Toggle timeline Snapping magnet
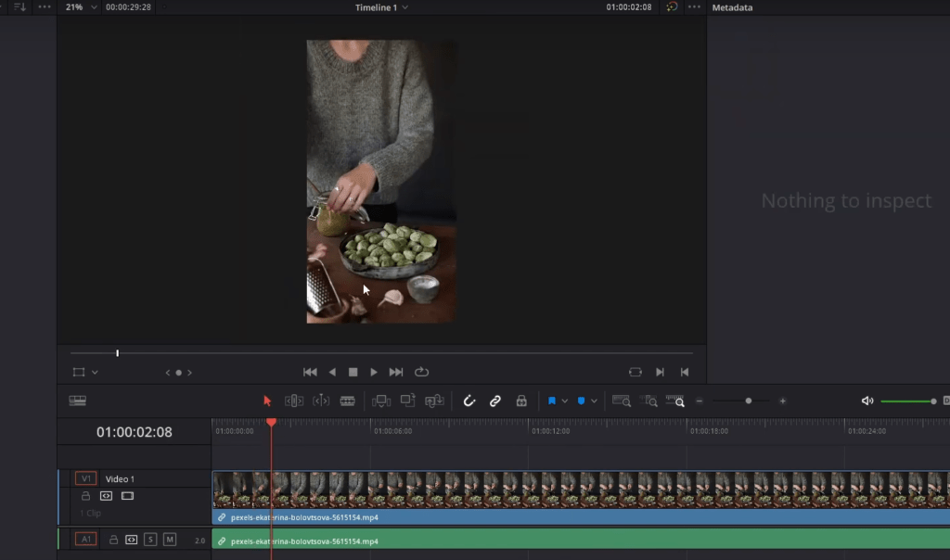950x560 pixels. pyautogui.click(x=469, y=401)
